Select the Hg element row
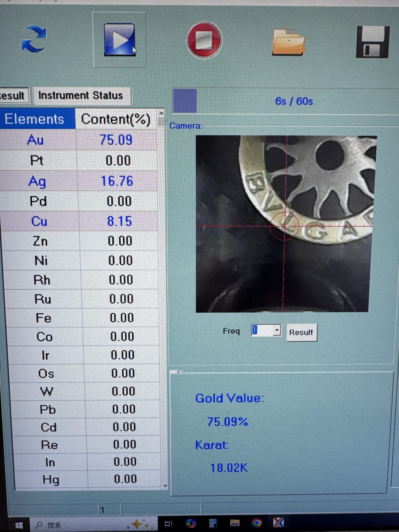 [x=88, y=479]
